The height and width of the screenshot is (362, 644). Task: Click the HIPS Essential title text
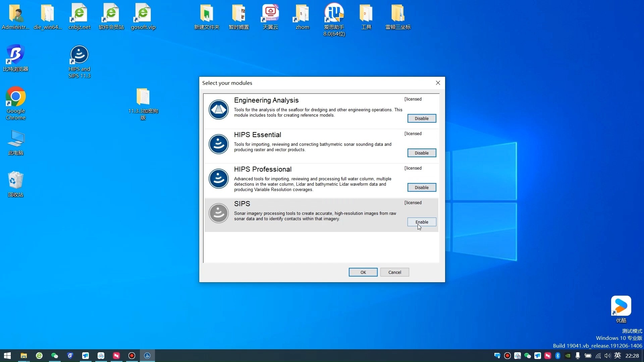point(258,135)
